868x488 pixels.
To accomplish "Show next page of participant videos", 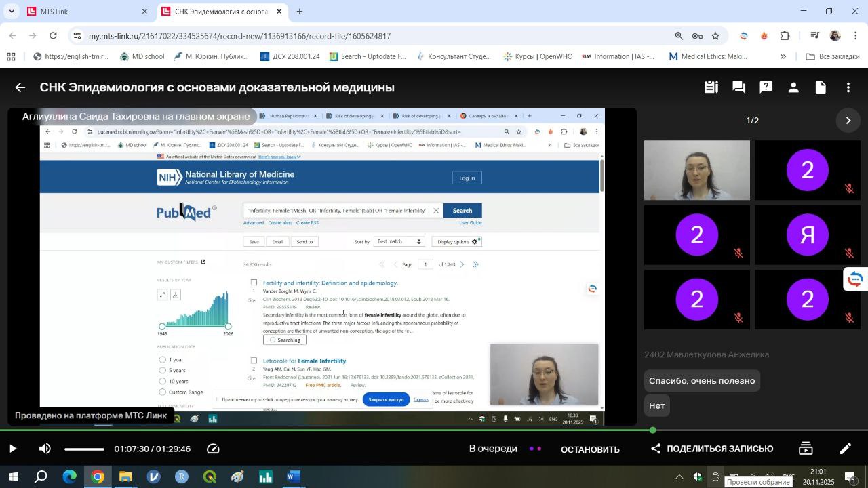I will pos(848,121).
